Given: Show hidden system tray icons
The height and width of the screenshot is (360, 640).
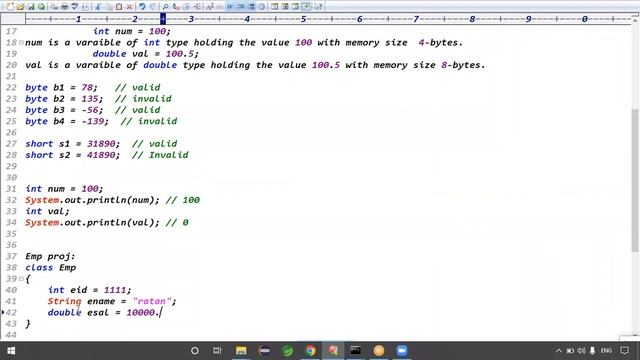Looking at the screenshot, I should (x=559, y=351).
